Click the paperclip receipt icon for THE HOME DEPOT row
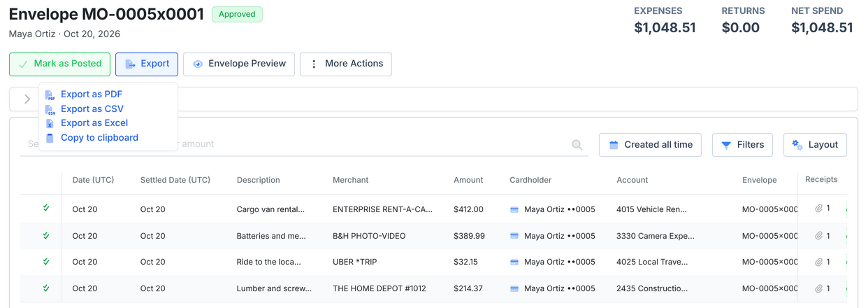The width and height of the screenshot is (868, 308). pyautogui.click(x=818, y=288)
